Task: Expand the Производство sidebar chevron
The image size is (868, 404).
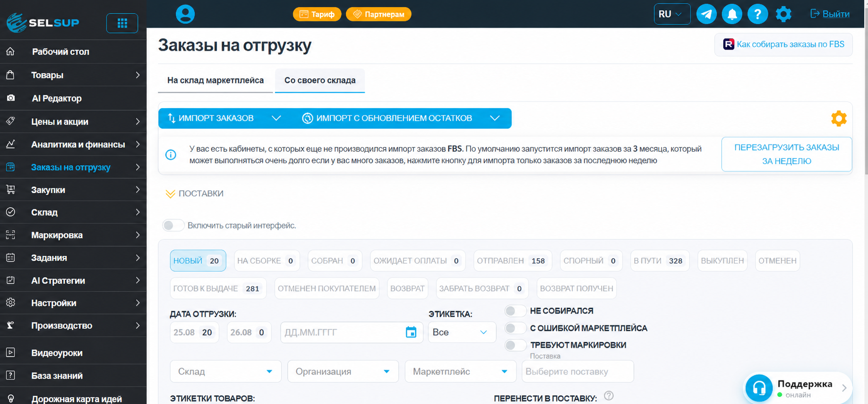Action: [x=138, y=326]
